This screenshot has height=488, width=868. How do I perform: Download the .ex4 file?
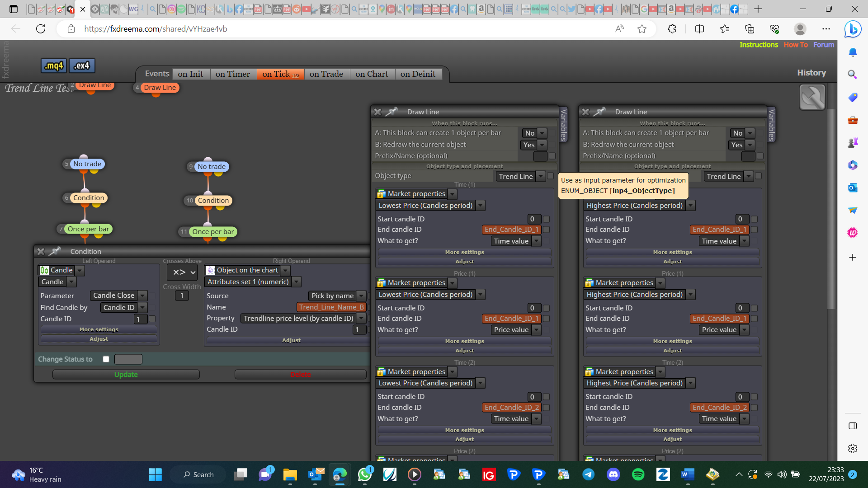pos(82,66)
